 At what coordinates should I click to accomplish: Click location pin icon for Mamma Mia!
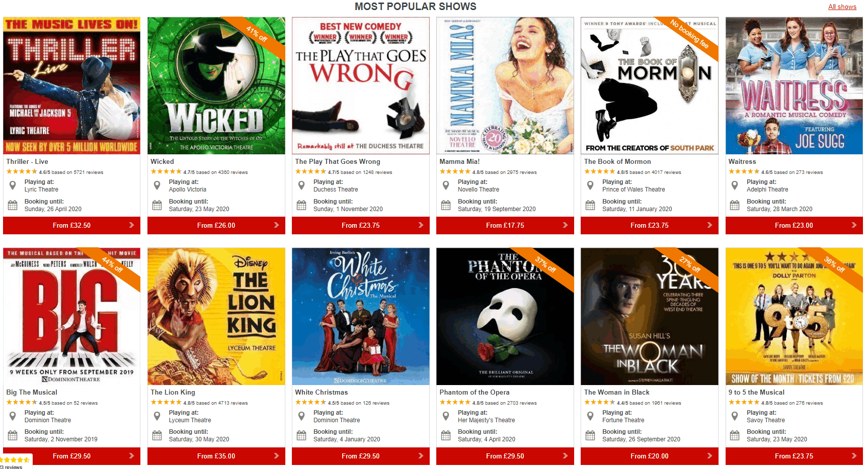click(x=446, y=185)
